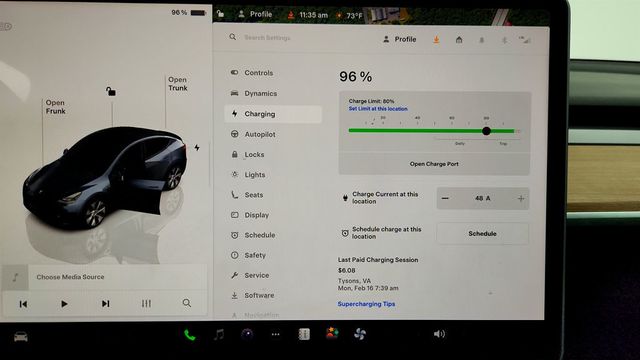Open Profile in the top status bar
The image size is (640, 360).
click(255, 14)
